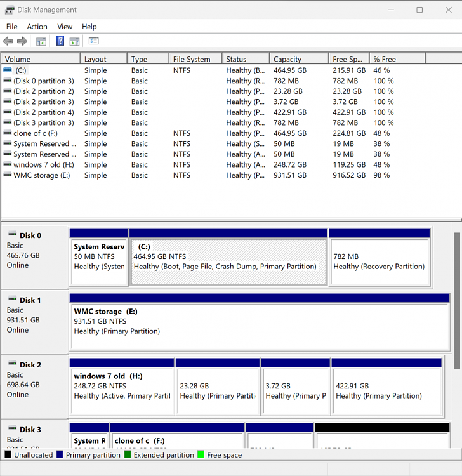Click the Disk 3 disk icon in graphical view
The width and height of the screenshot is (462, 476).
pyautogui.click(x=12, y=428)
